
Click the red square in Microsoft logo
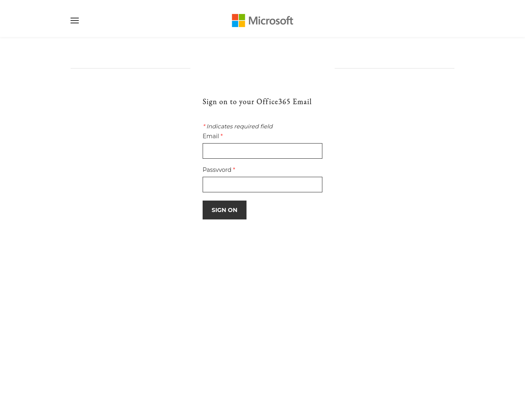[235, 17]
